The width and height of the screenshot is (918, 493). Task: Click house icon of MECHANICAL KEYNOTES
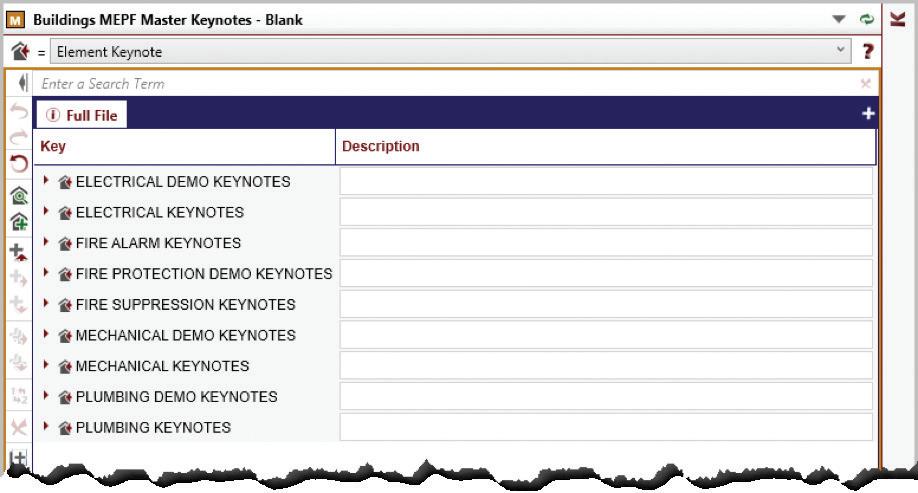64,367
